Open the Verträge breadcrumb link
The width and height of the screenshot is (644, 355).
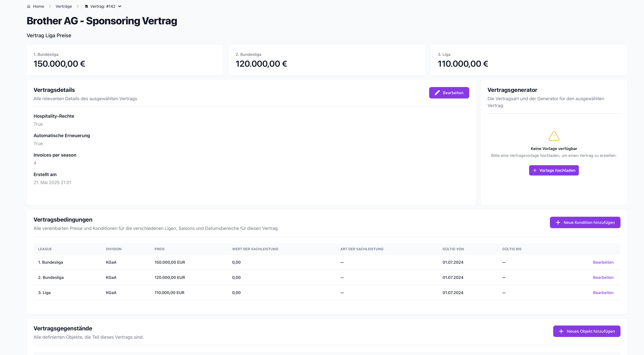[64, 6]
